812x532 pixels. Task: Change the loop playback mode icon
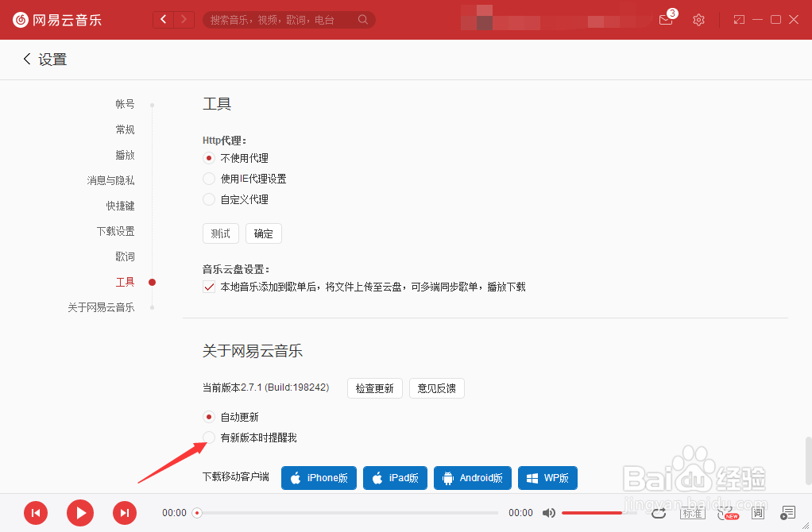(659, 513)
